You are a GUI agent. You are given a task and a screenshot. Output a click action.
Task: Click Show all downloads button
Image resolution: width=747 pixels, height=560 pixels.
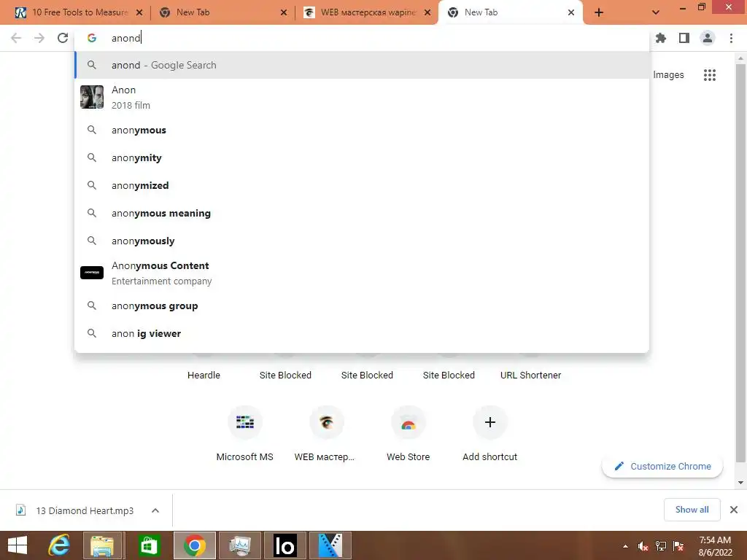click(692, 510)
